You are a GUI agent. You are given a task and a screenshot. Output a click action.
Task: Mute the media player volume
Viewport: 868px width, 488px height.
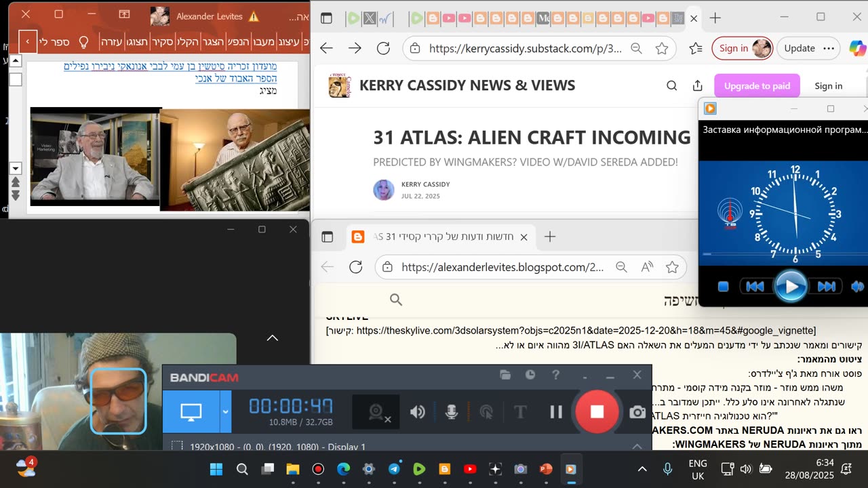click(x=857, y=287)
